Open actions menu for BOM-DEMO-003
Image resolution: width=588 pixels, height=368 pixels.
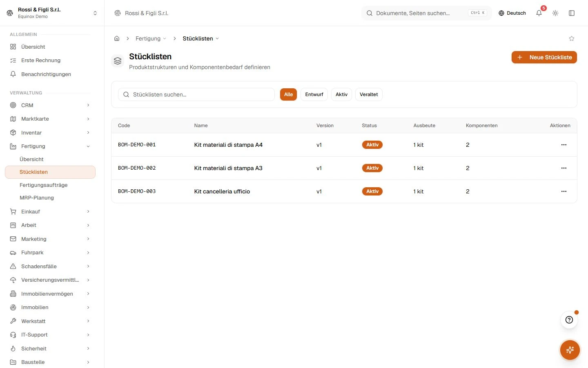(564, 191)
